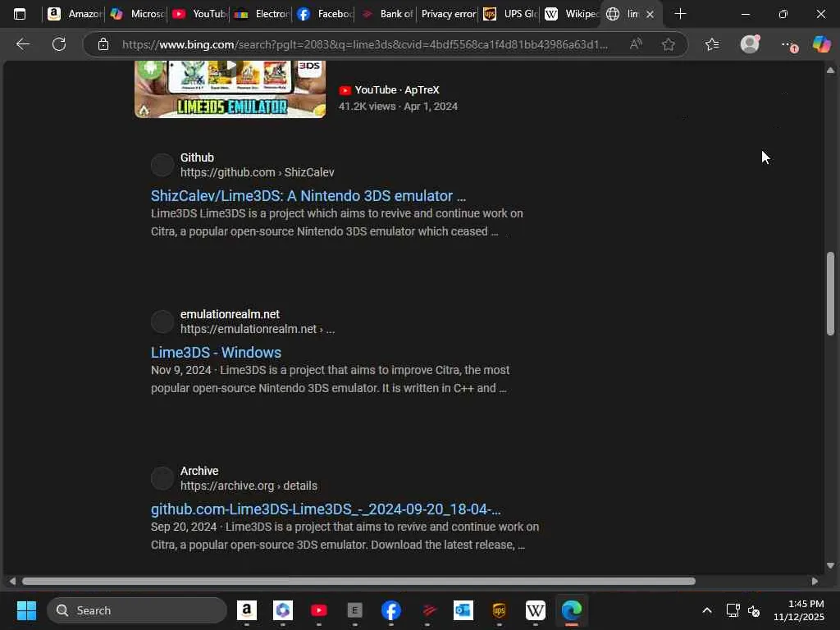The image size is (840, 630).
Task: Open ShizCalev/Lime3DS GitHub result link
Action: (x=308, y=195)
